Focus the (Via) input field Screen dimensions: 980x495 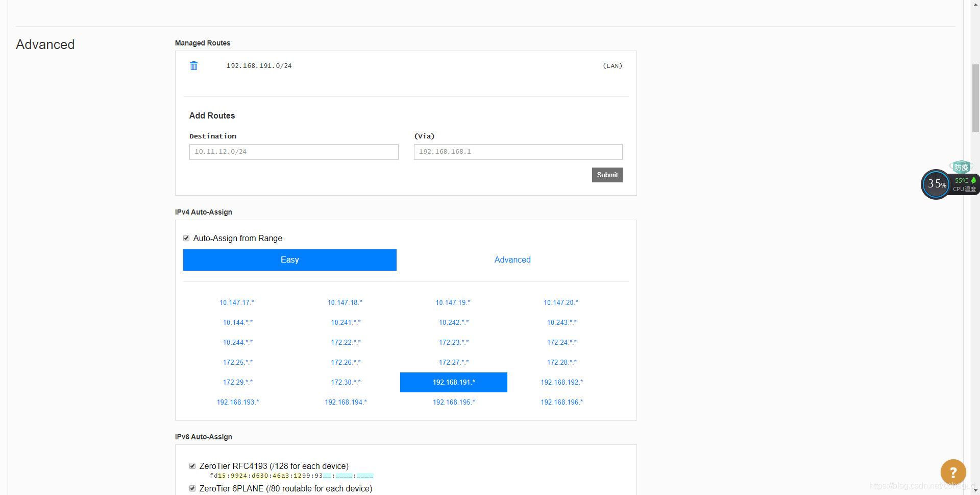(x=518, y=152)
